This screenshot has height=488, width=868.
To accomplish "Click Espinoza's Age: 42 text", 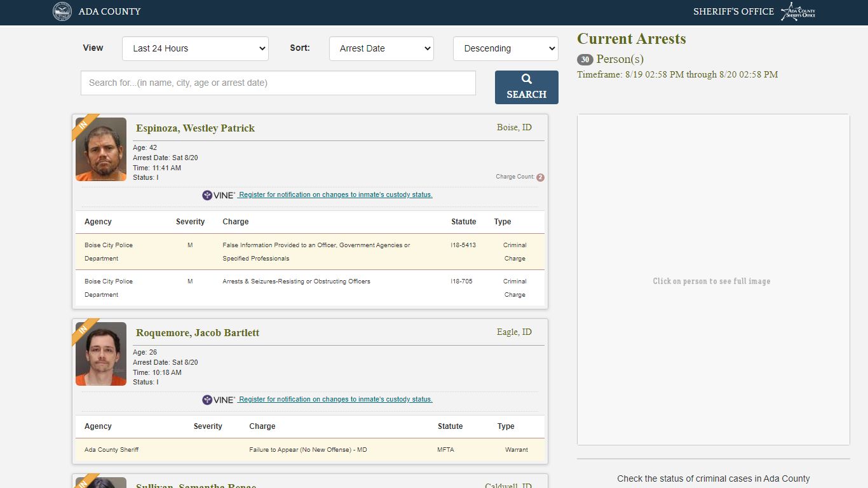I will (x=145, y=148).
